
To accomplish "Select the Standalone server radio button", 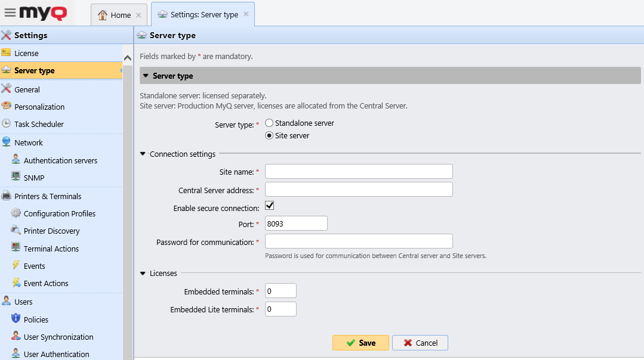I will [x=269, y=123].
